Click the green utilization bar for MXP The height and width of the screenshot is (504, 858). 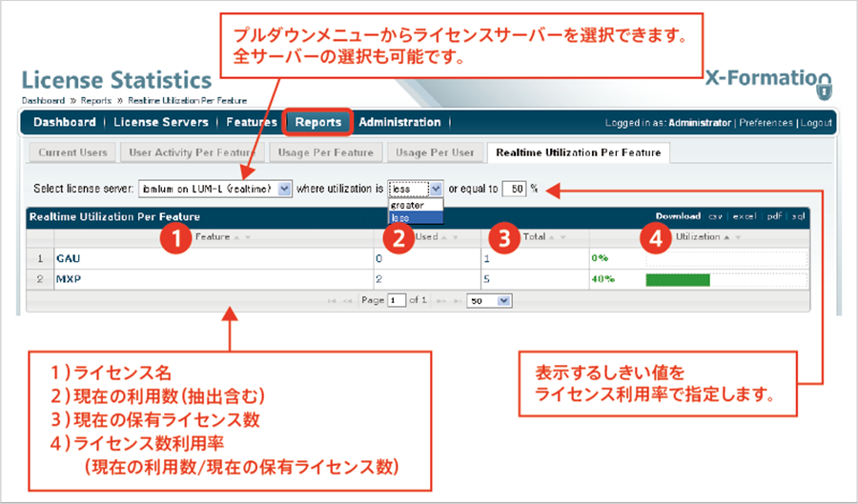coord(678,280)
